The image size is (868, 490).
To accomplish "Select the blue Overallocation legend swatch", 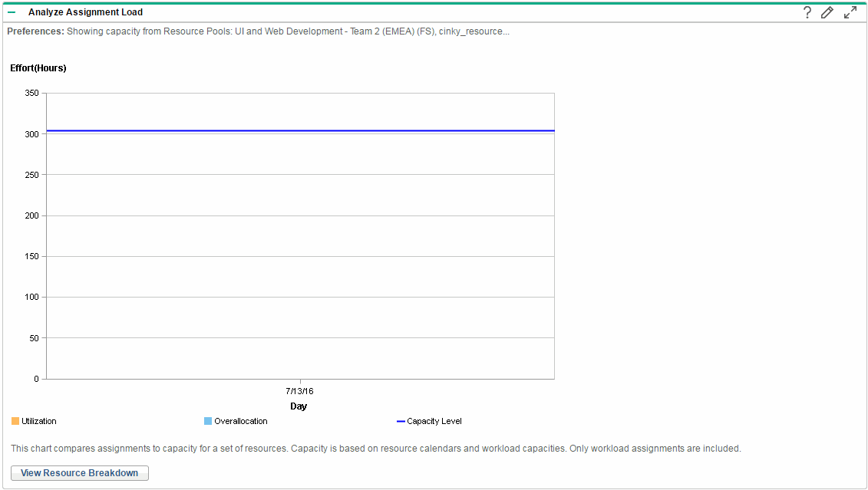I will (x=208, y=421).
